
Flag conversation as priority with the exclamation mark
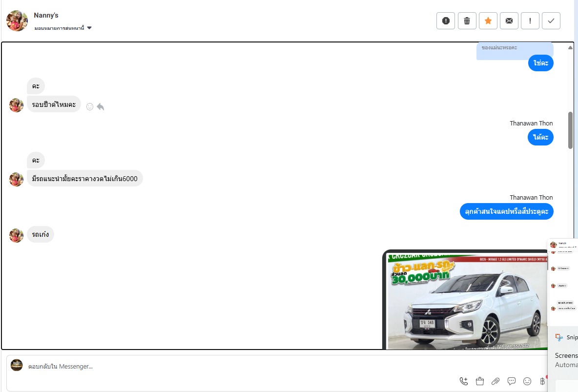point(530,21)
